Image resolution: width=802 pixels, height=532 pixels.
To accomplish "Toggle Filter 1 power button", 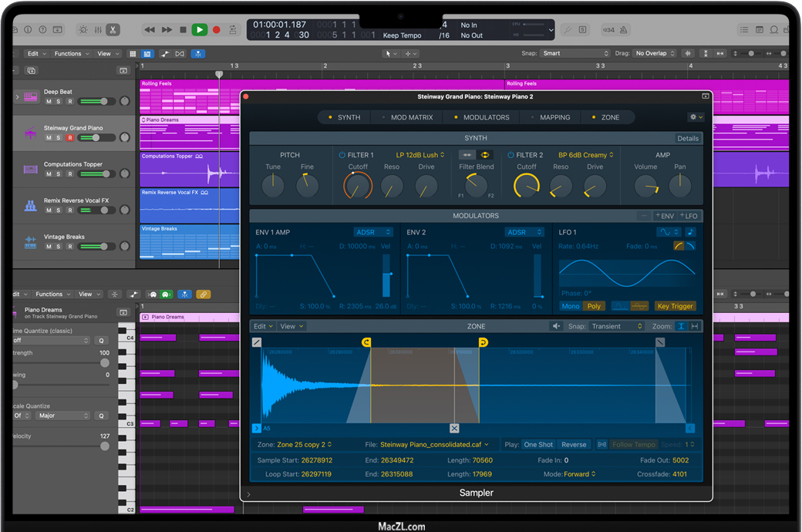I will 342,155.
